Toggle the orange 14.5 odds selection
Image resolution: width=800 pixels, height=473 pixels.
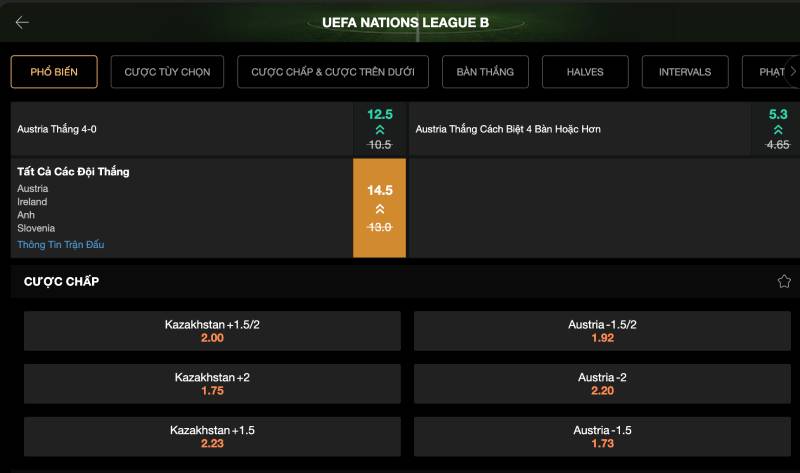click(x=379, y=208)
